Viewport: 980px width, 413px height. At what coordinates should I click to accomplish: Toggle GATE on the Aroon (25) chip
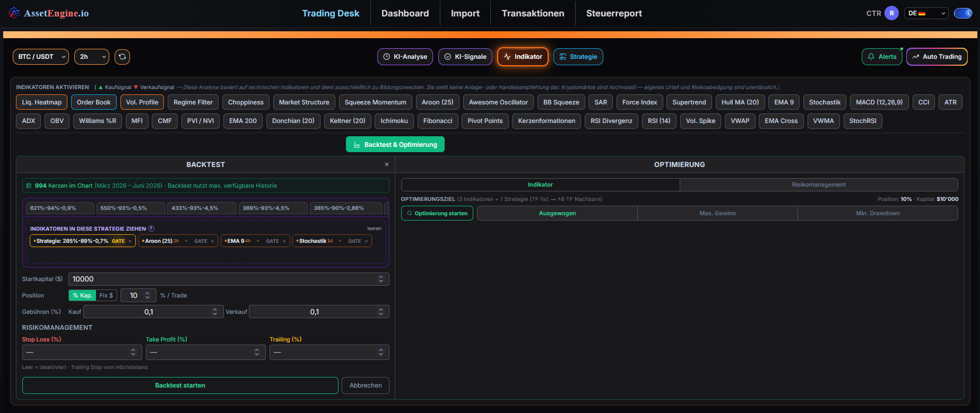[x=201, y=241]
